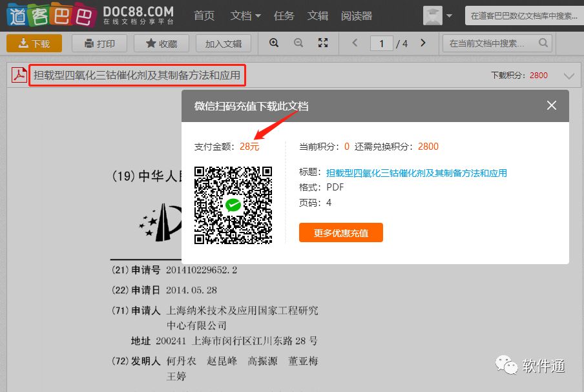584x392 pixels.
Task: Click inventor name 高振源
Action: (262, 361)
